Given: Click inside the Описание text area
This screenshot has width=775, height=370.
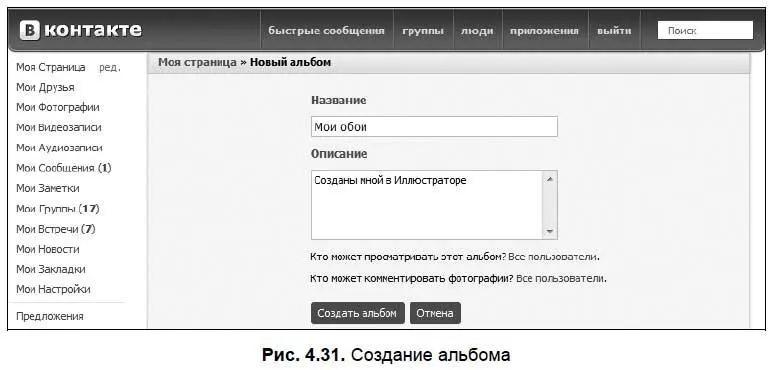Looking at the screenshot, I should pyautogui.click(x=427, y=205).
